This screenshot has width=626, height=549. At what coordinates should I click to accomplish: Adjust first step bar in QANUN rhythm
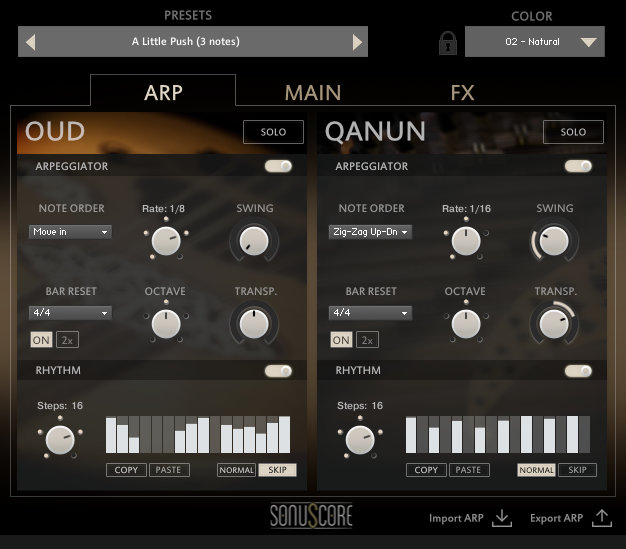tap(411, 434)
